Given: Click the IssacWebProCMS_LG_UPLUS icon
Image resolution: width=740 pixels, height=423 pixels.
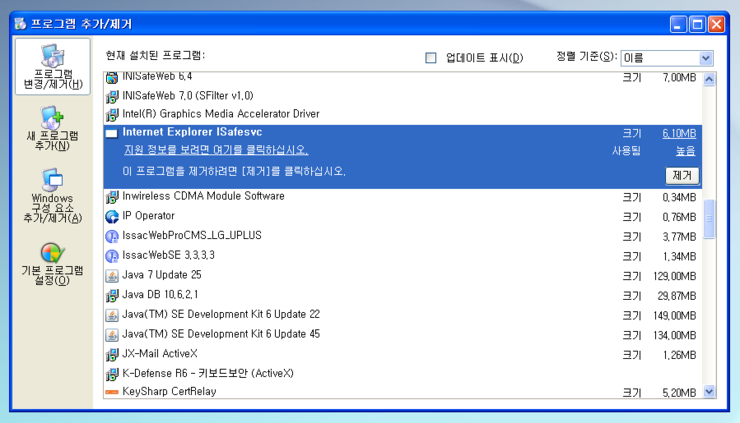Looking at the screenshot, I should (x=112, y=236).
